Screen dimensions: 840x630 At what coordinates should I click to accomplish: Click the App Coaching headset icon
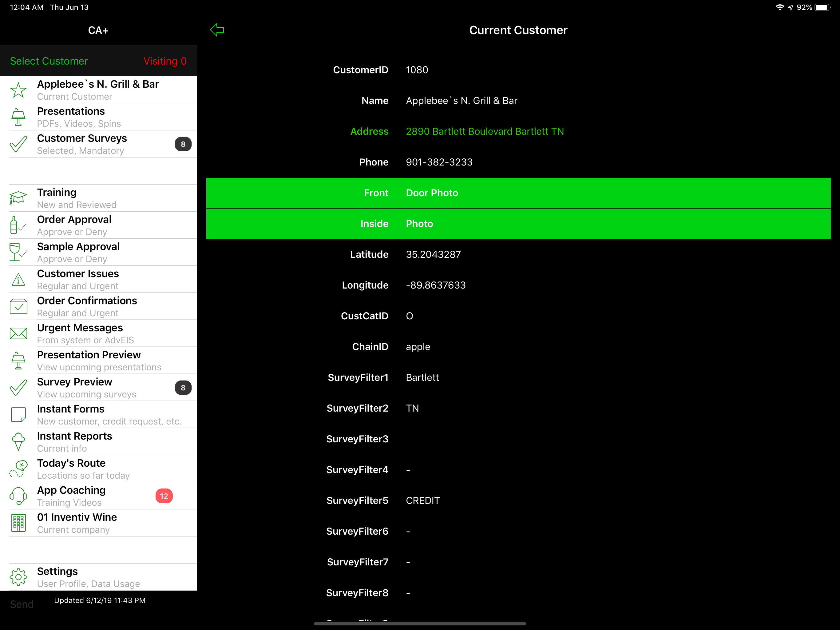18,496
